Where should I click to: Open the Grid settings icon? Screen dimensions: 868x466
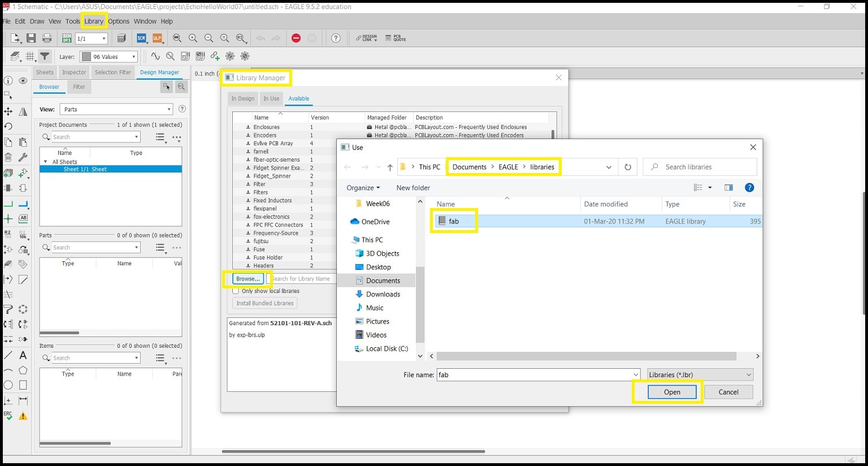pyautogui.click(x=30, y=56)
